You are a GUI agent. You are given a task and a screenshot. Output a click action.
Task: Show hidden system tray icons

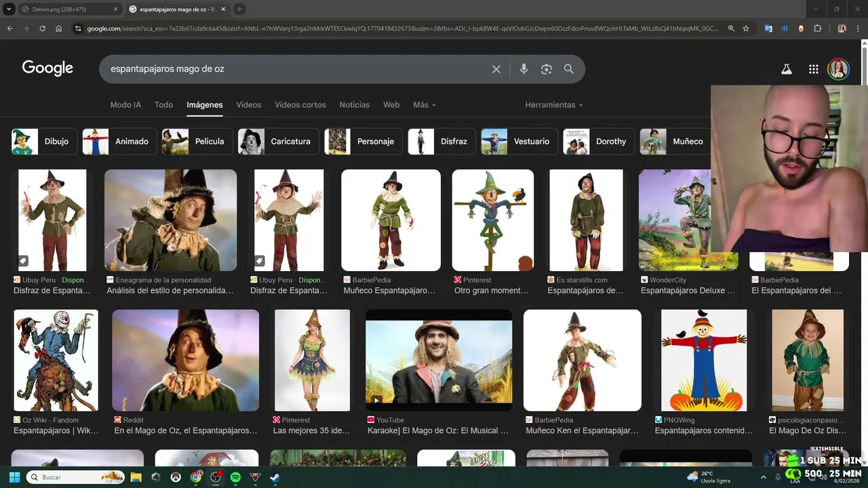pos(764,477)
